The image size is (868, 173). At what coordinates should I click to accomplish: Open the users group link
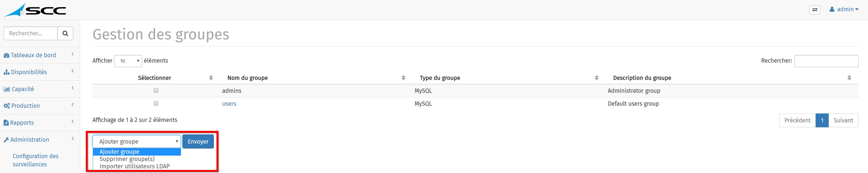[x=229, y=104]
